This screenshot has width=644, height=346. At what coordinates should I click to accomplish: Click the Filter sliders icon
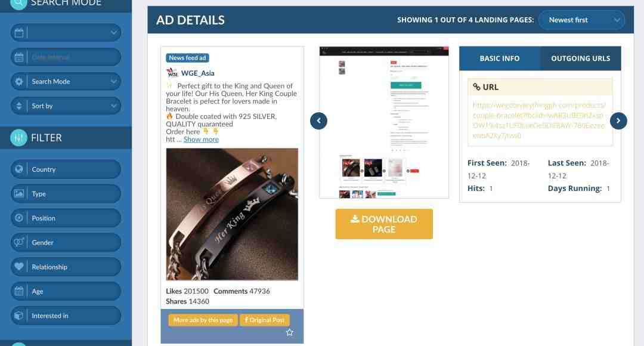(18, 138)
